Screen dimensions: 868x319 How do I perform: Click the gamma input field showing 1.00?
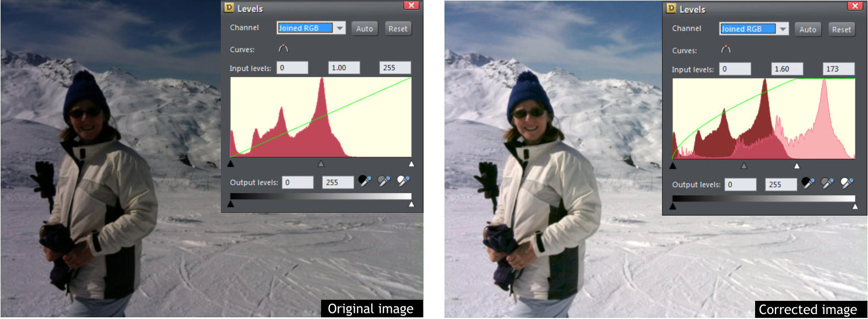[x=344, y=68]
